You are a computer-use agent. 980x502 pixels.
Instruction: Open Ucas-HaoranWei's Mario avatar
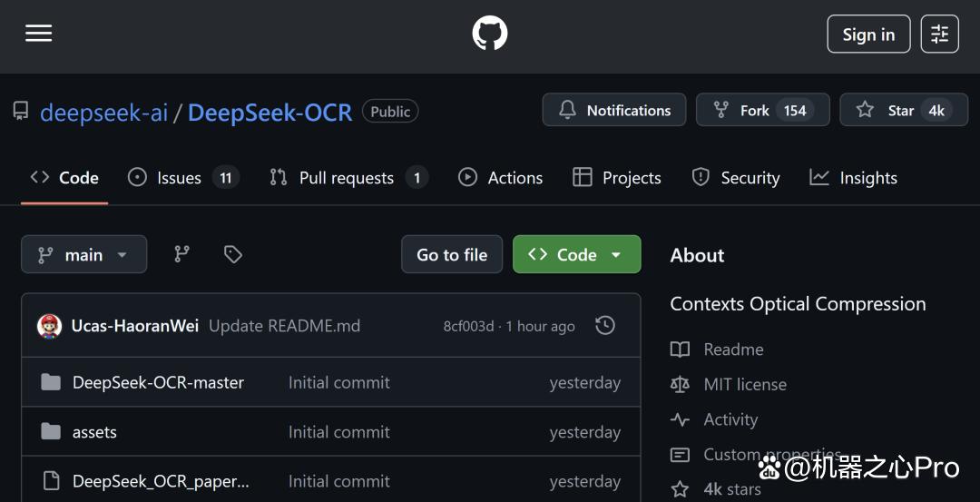(x=49, y=326)
